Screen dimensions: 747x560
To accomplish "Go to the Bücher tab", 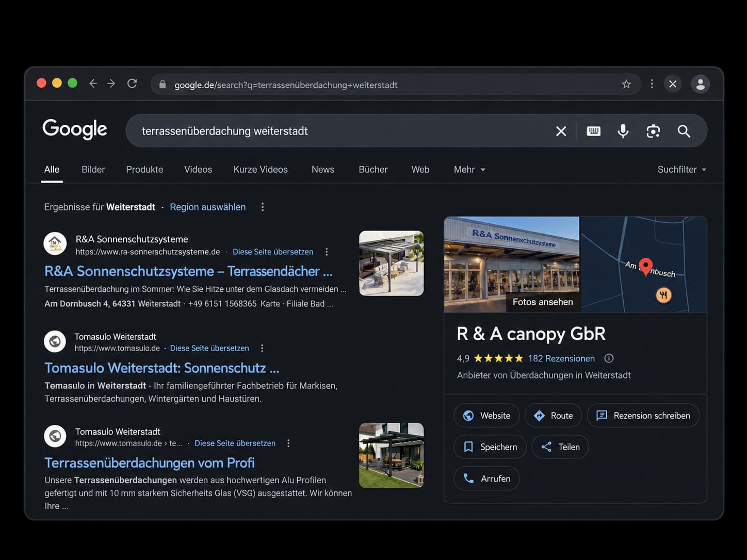I will (373, 170).
